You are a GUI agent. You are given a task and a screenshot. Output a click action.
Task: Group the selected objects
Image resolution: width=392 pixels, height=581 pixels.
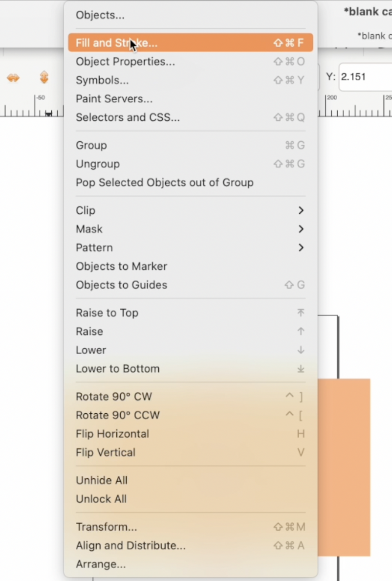pyautogui.click(x=91, y=145)
